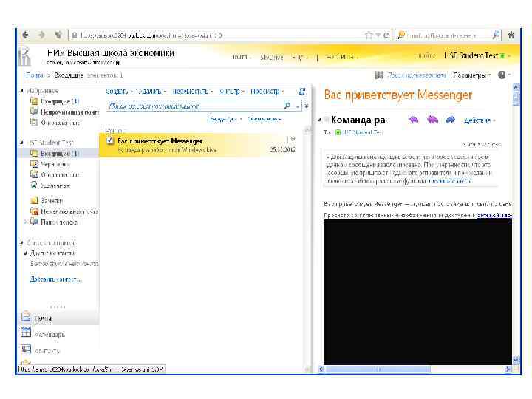This screenshot has width=532, height=399.
Task: Click the Forward arrow icon
Action: coord(450,120)
